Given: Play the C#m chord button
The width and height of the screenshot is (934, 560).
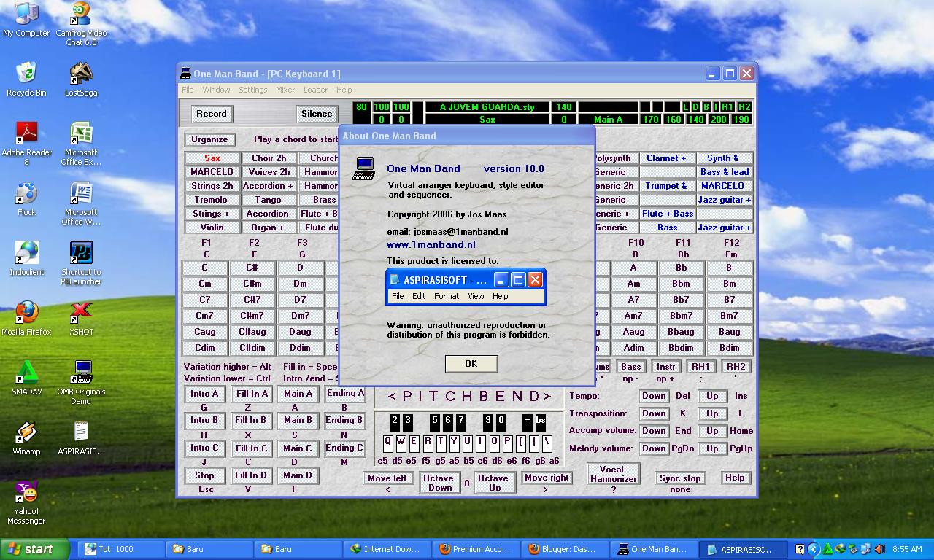Looking at the screenshot, I should [252, 284].
